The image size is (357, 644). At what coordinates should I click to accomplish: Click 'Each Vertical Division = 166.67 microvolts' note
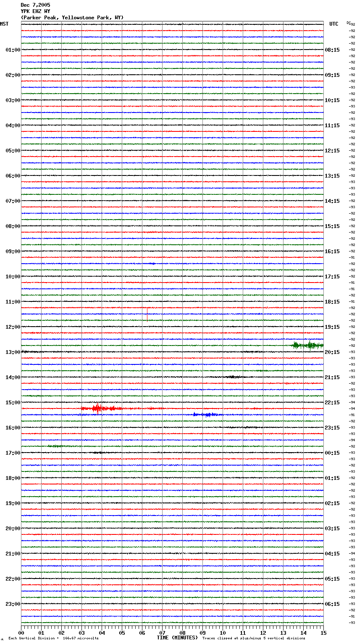click(x=53, y=639)
